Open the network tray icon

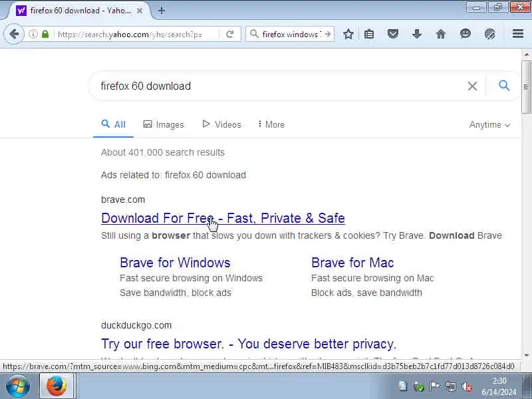click(451, 386)
